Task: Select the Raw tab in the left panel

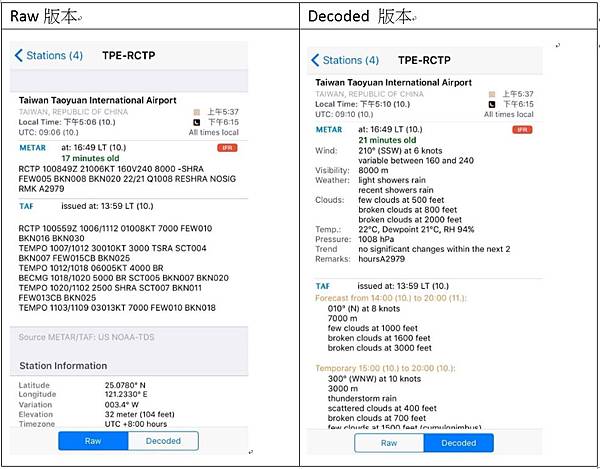Action: tap(93, 441)
